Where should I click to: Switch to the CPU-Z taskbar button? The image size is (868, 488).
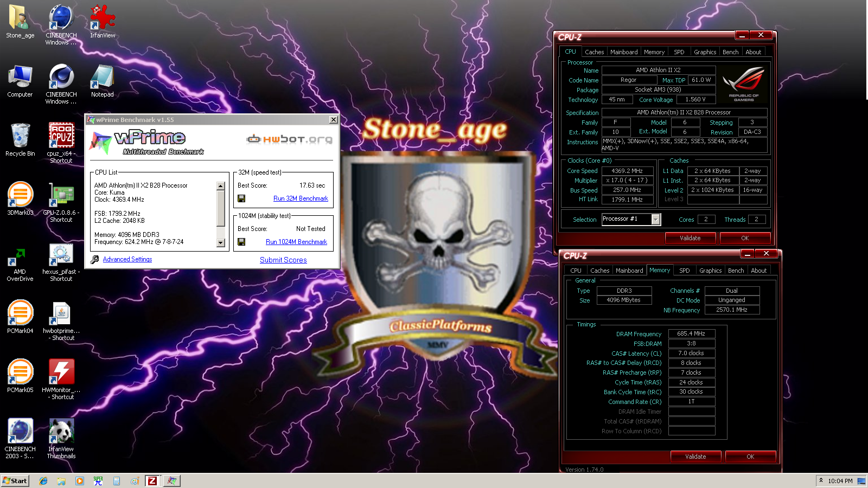(x=153, y=481)
